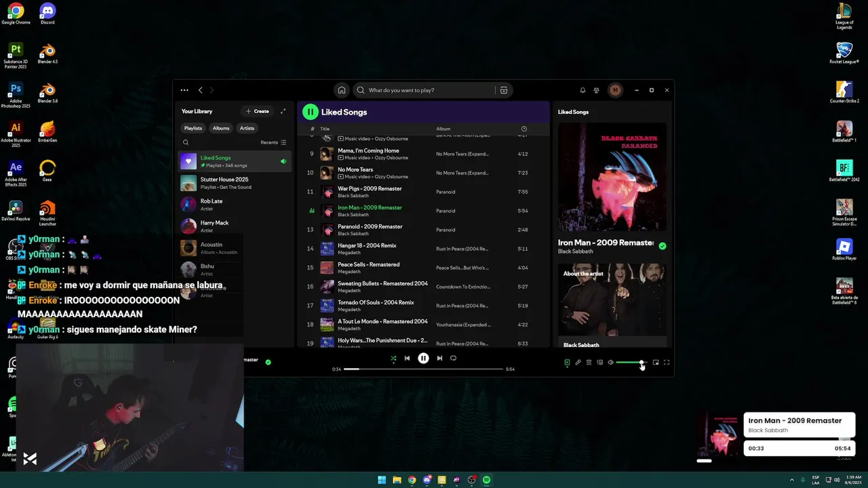Image resolution: width=868 pixels, height=488 pixels.
Task: Open Megadeth link under Tornado Of Souls
Action: (x=349, y=310)
